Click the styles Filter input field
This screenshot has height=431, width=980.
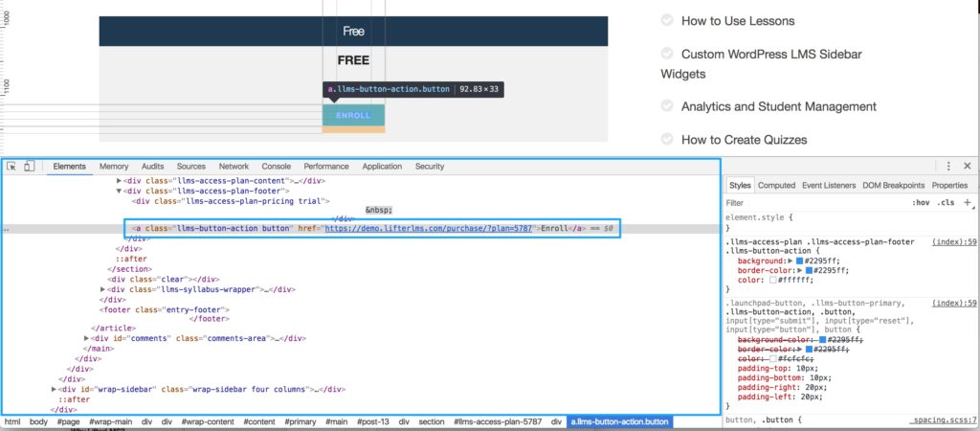[x=813, y=203]
